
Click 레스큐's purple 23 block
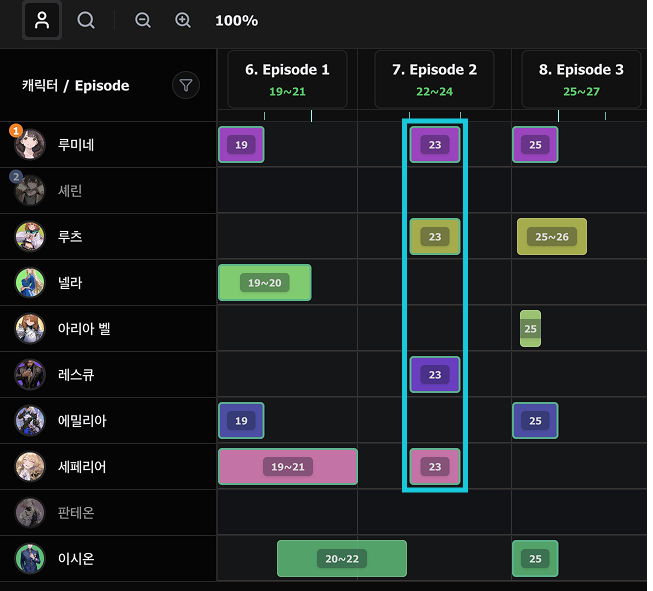click(x=435, y=374)
